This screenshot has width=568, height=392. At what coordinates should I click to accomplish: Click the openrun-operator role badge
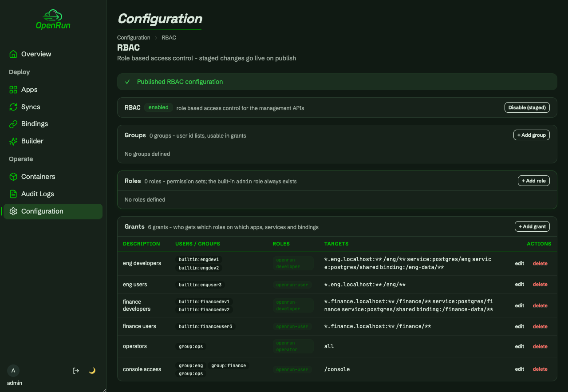pyautogui.click(x=293, y=346)
